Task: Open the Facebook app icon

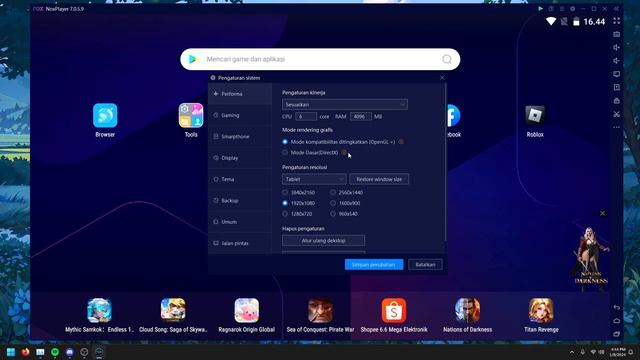Action: pos(453,116)
